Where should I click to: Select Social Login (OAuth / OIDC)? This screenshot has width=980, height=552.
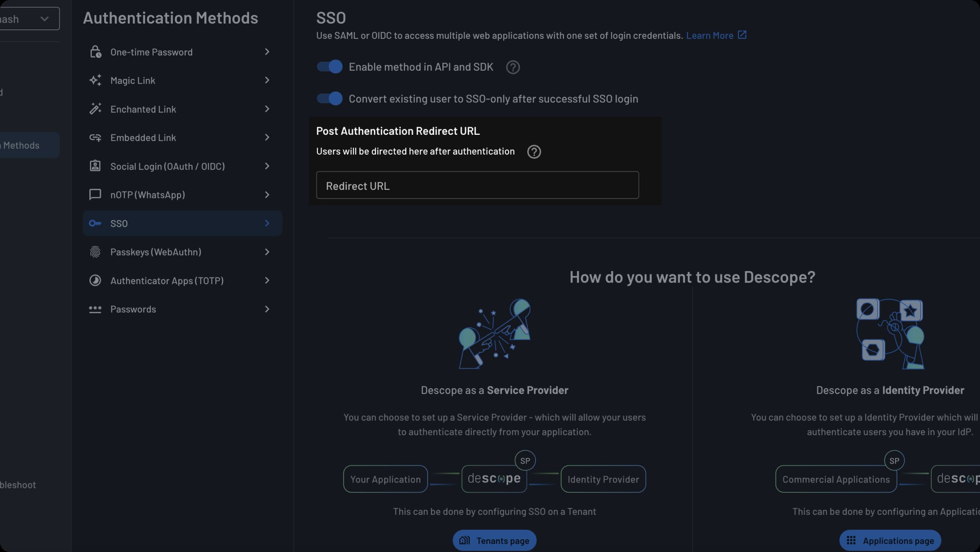182,166
